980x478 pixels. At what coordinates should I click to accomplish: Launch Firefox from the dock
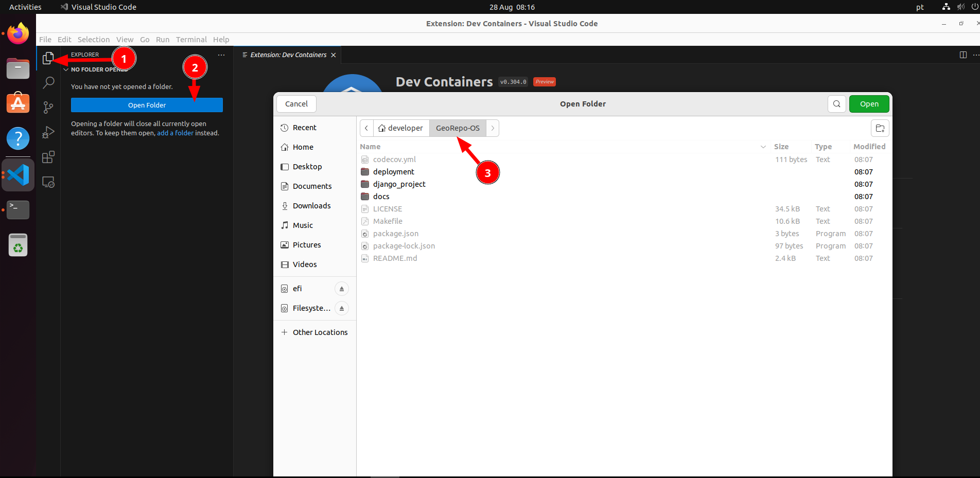pos(18,34)
